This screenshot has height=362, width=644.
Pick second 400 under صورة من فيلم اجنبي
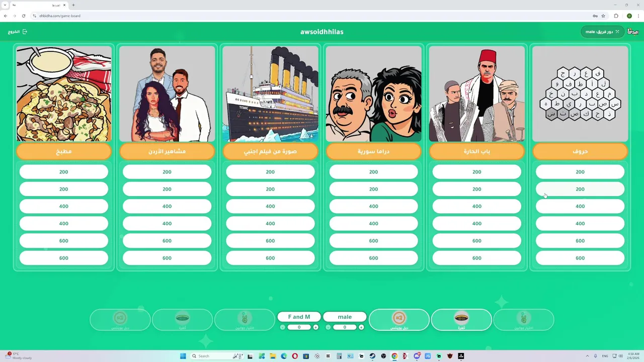[x=270, y=223]
